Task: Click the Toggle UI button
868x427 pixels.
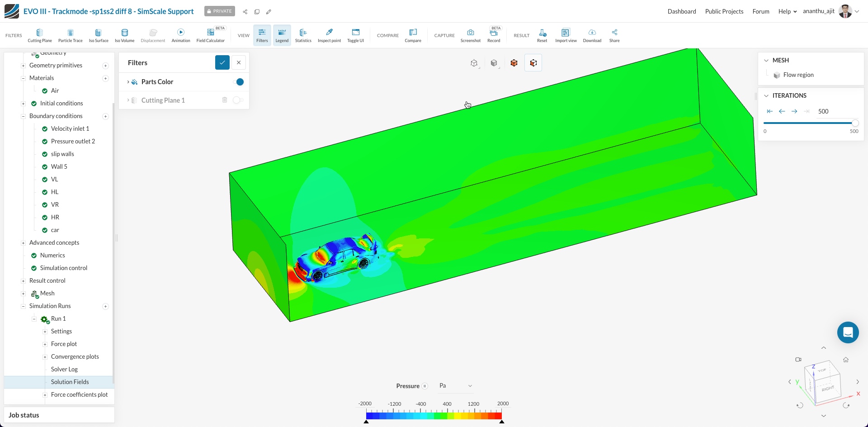Action: (x=355, y=35)
